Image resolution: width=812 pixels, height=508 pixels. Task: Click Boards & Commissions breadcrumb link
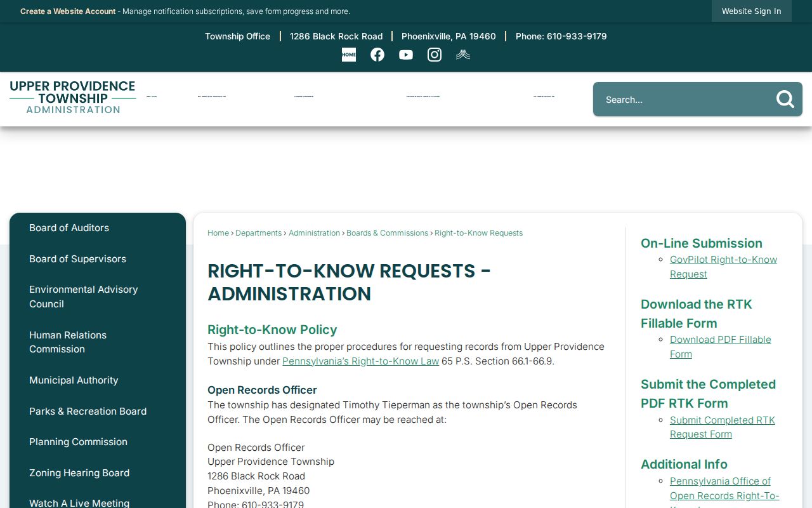point(387,233)
